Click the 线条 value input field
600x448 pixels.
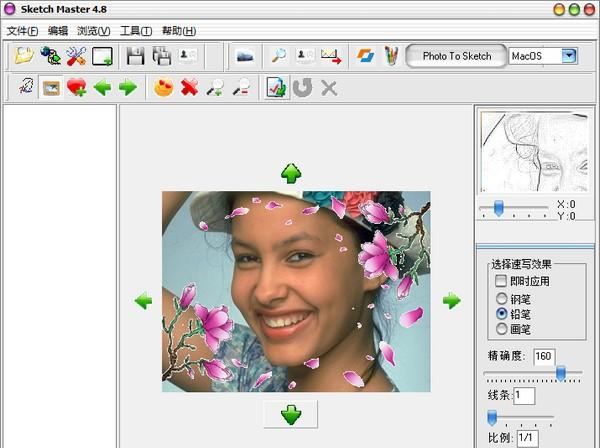[x=524, y=396]
